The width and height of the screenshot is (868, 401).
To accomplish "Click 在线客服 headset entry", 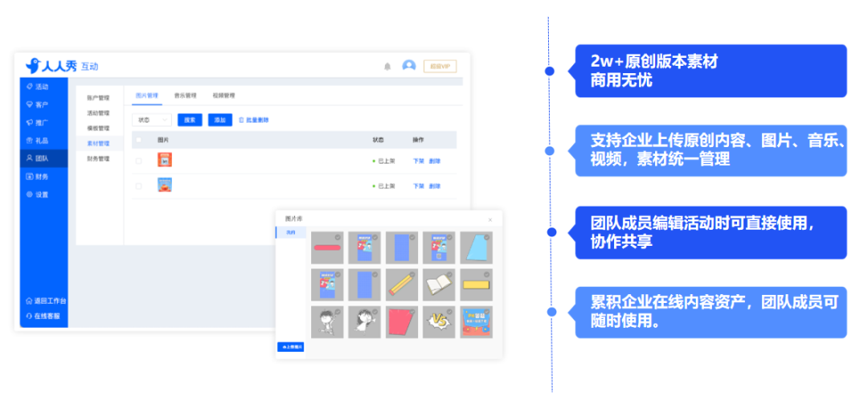I will click(x=43, y=317).
